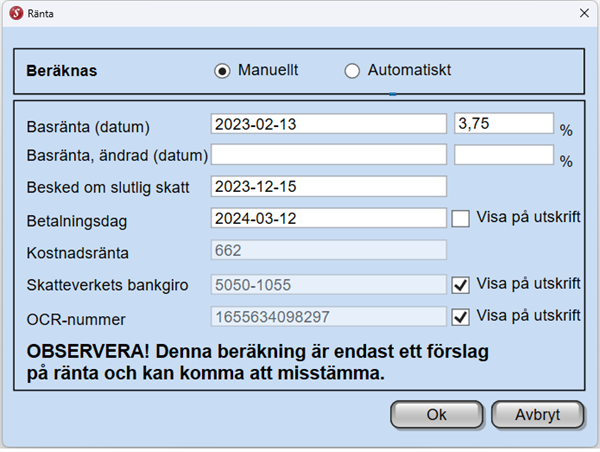
Task: Click the Betalningsdag date field
Action: (328, 217)
